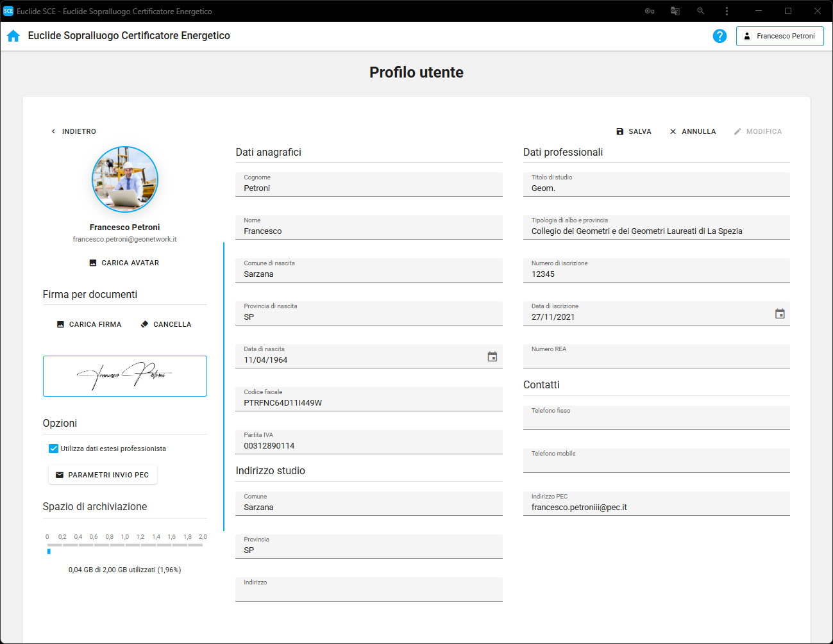Open the Francesco Petroni user menu
Screen dimensions: 833x644
click(x=779, y=36)
